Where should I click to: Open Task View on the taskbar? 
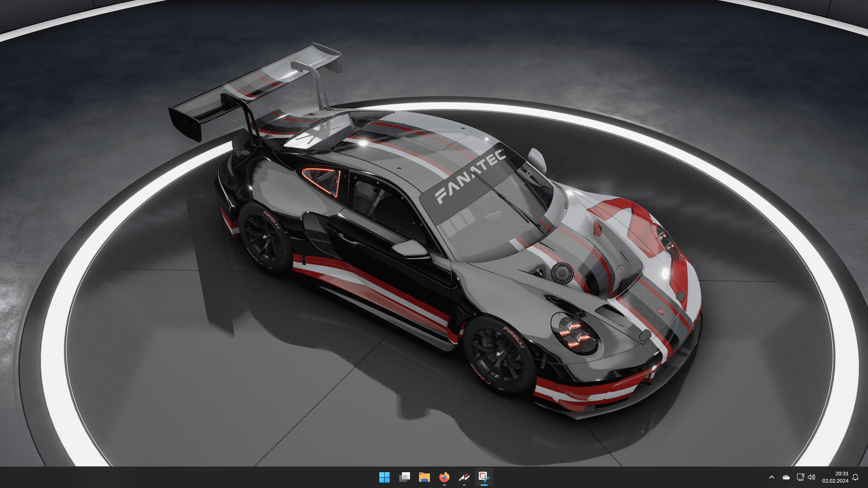[405, 477]
